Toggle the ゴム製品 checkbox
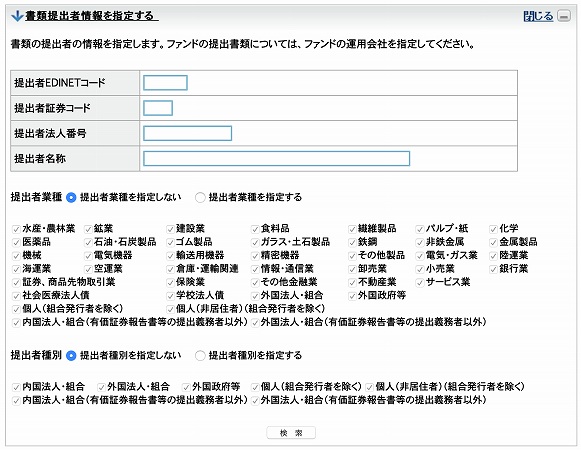581x450 pixels. click(x=170, y=242)
